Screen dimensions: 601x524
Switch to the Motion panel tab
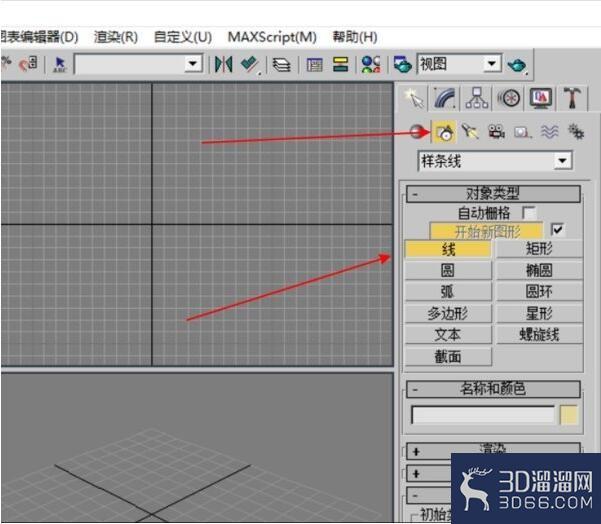pos(509,98)
